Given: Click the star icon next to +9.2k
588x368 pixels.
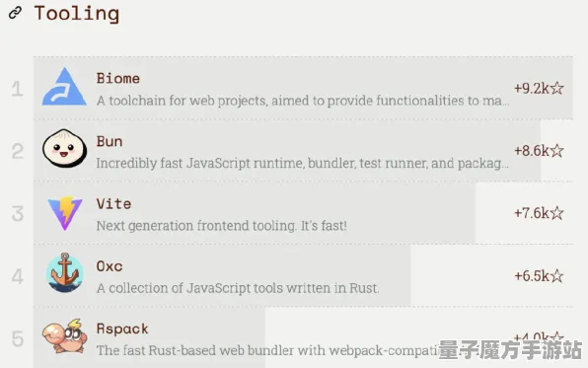Looking at the screenshot, I should click(557, 88).
